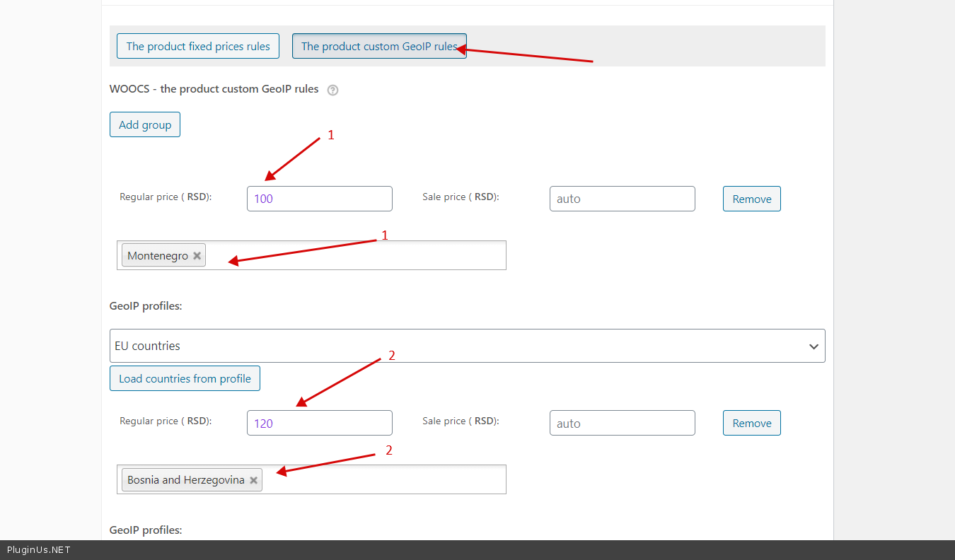Switch to the product custom GeoIP rules tab
This screenshot has height=560, width=955.
(378, 46)
